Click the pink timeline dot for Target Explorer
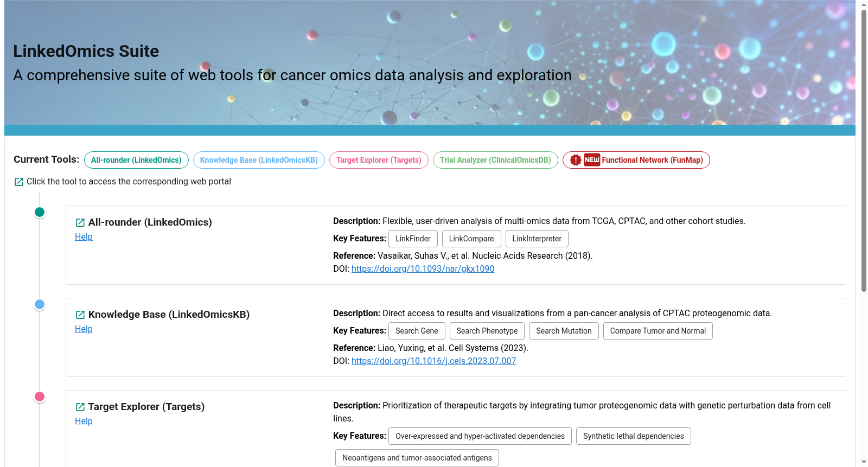The image size is (868, 467). point(40,396)
